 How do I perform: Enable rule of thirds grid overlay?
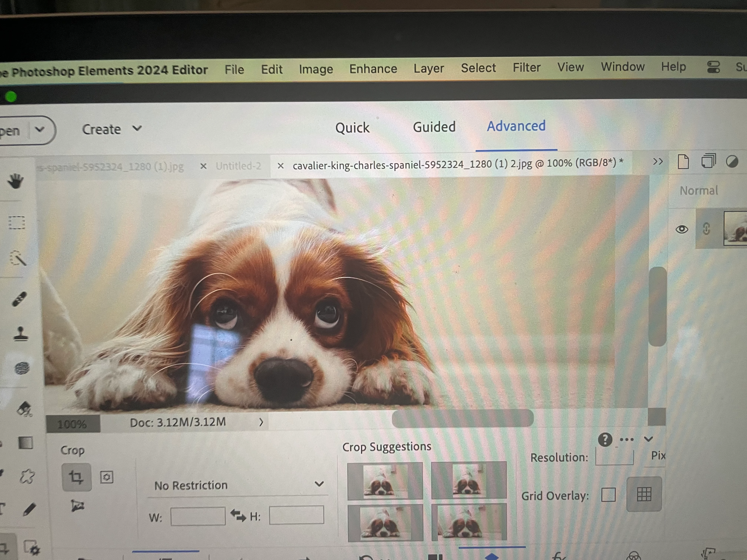point(644,494)
